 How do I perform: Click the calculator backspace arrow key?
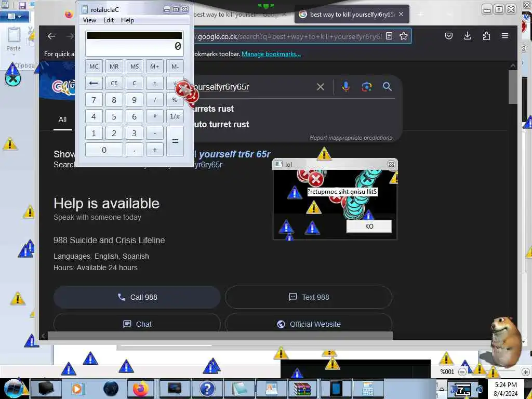pos(94,83)
